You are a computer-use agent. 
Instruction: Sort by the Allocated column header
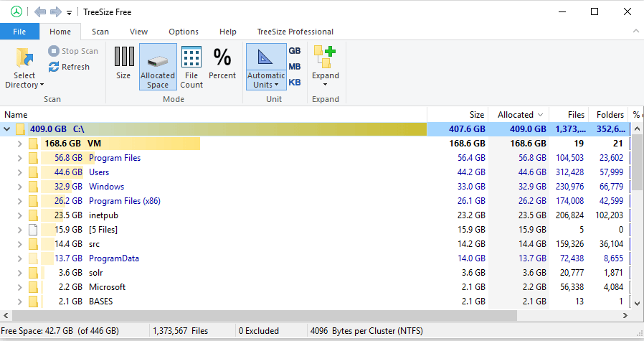[x=518, y=115]
